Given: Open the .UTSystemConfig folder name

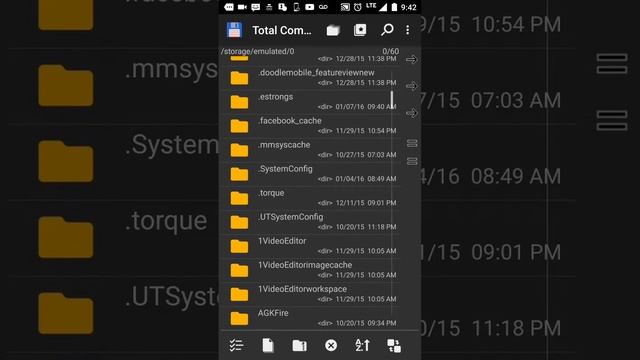Looking at the screenshot, I should [291, 217].
